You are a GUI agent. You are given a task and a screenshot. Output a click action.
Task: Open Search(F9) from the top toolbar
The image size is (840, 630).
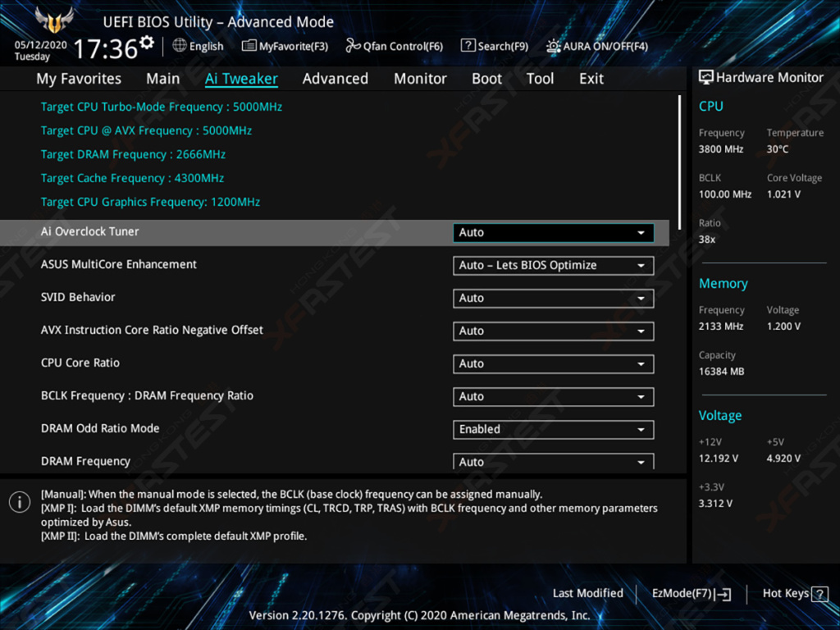(x=494, y=46)
